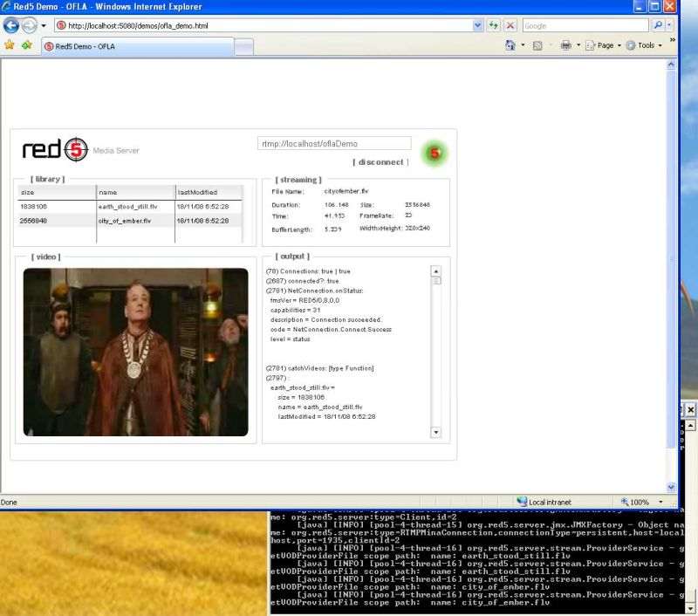Click the 100% zoom level button
The width and height of the screenshot is (698, 616).
(x=635, y=502)
